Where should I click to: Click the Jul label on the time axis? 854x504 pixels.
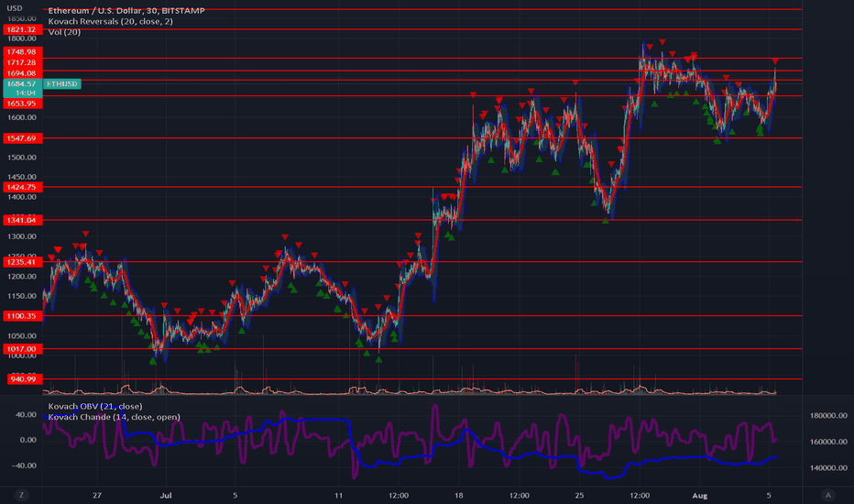[x=166, y=495]
